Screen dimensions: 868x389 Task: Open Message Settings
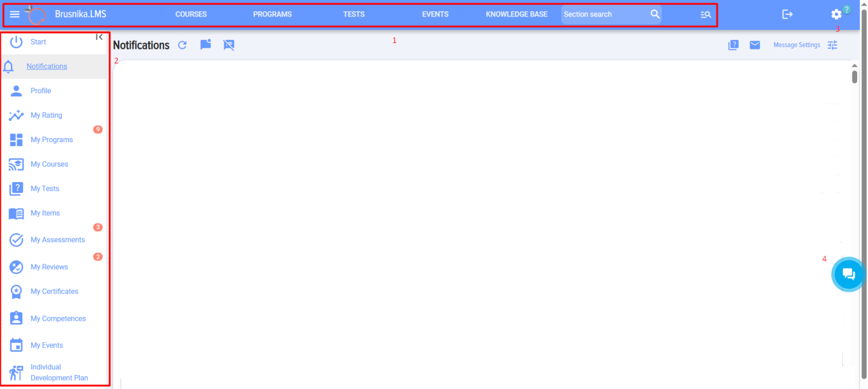click(x=797, y=45)
